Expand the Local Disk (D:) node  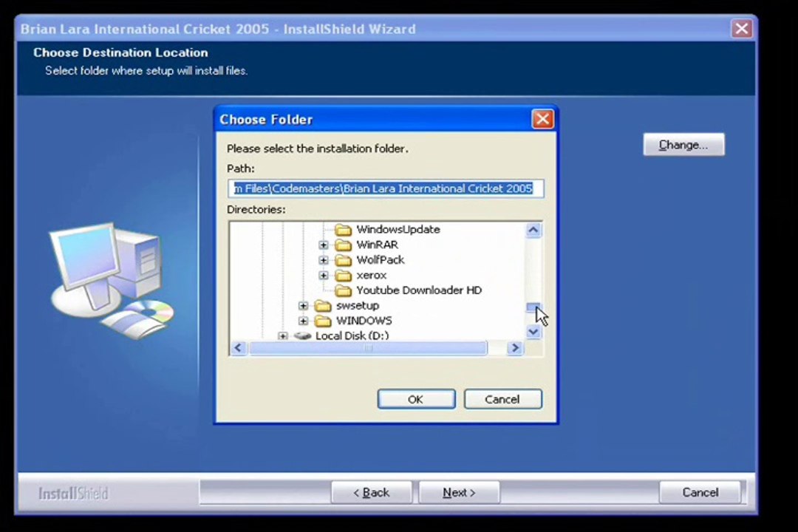282,336
